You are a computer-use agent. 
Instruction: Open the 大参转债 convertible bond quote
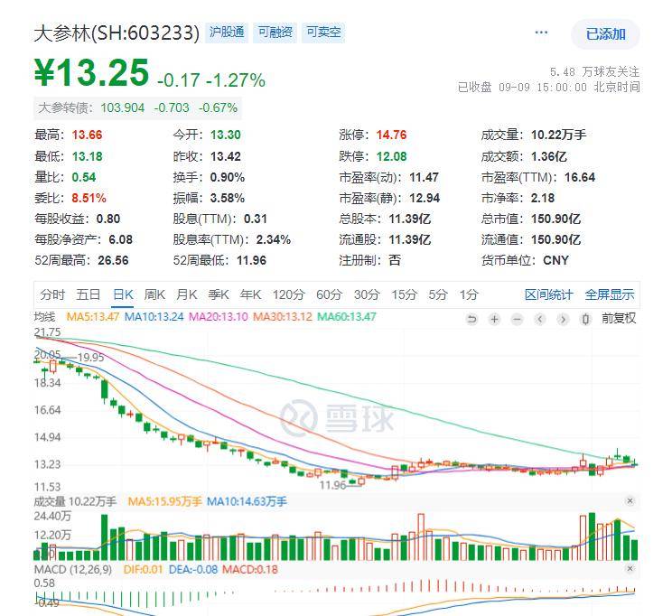[x=137, y=107]
